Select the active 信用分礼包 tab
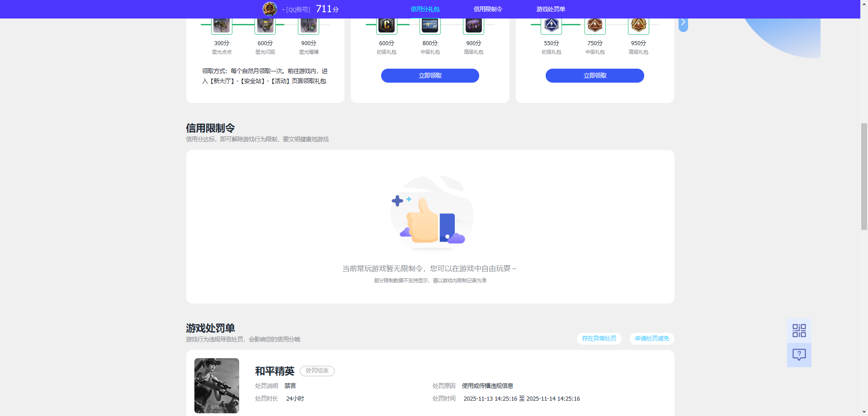The image size is (868, 416). click(x=425, y=9)
